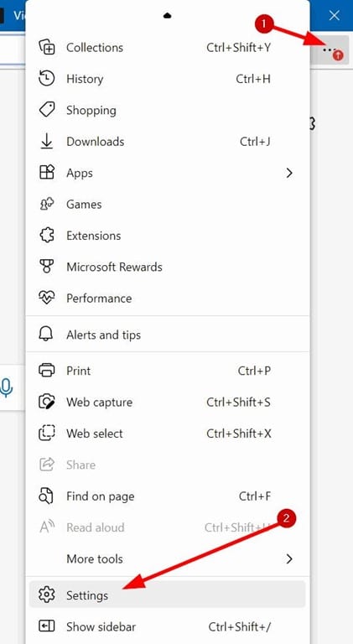Expand the Apps submenu arrow
The width and height of the screenshot is (353, 644).
point(289,173)
